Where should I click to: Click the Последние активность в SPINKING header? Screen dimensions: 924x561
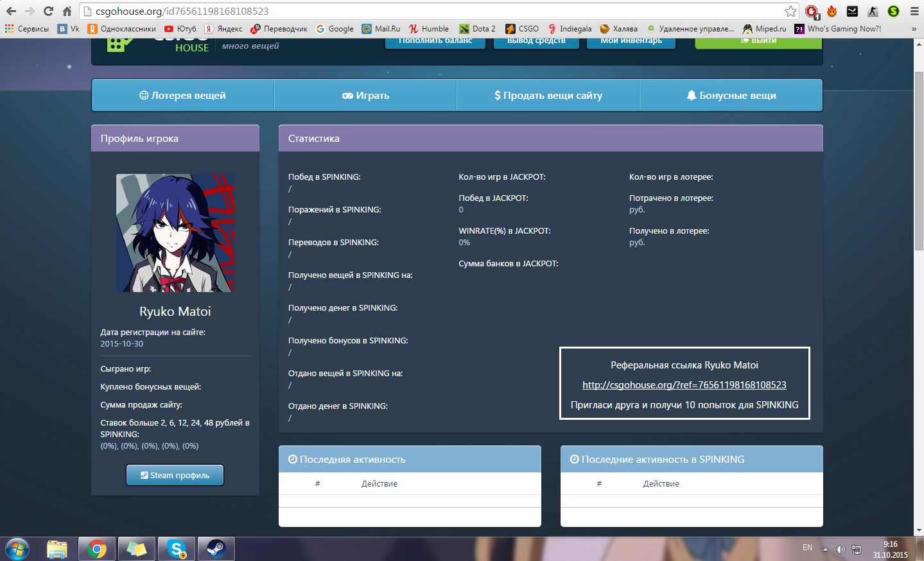(x=692, y=459)
